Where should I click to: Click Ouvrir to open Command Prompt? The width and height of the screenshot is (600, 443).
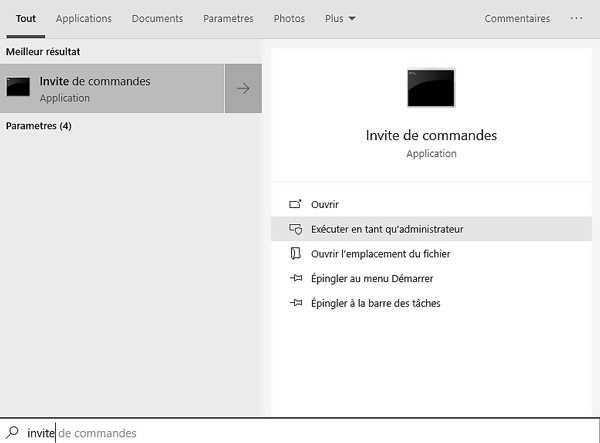click(431, 204)
